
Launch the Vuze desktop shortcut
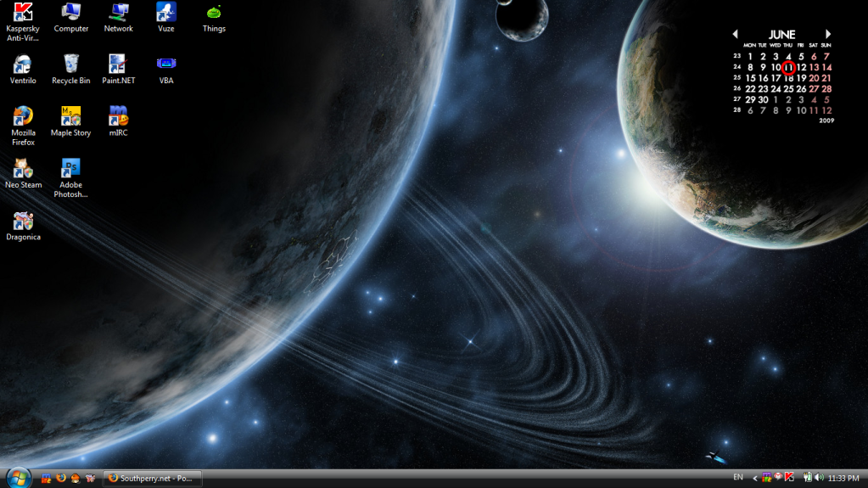(x=166, y=17)
